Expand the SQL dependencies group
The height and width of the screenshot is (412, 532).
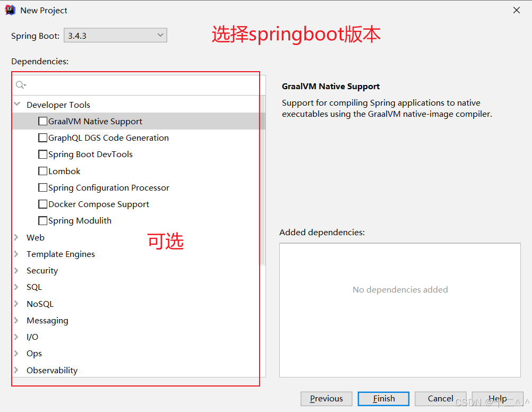pyautogui.click(x=16, y=287)
